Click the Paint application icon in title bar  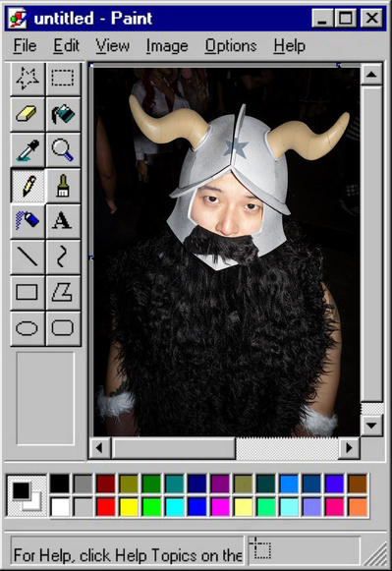[18, 19]
